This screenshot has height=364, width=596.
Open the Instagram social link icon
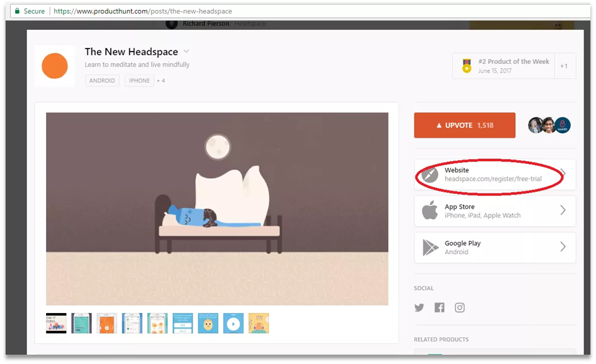point(459,307)
